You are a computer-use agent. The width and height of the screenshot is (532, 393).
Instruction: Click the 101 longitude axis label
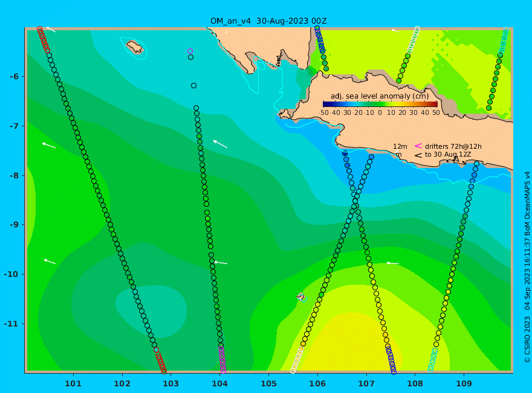(x=73, y=384)
